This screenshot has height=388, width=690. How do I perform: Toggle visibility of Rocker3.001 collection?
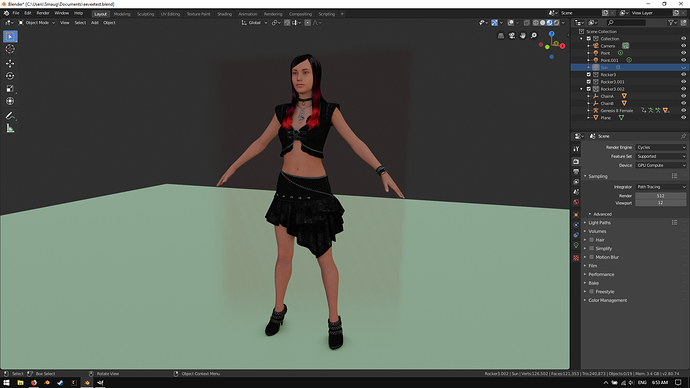pos(683,82)
